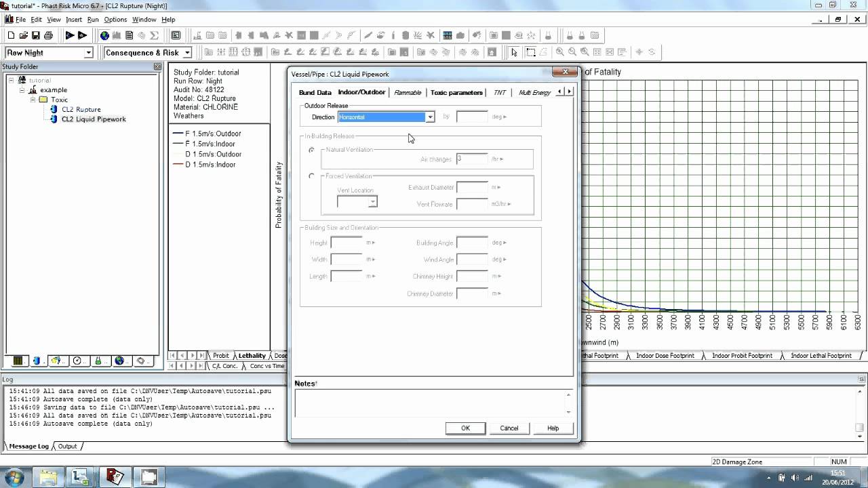
Task: Select the Conc vs Time tab
Action: click(267, 366)
